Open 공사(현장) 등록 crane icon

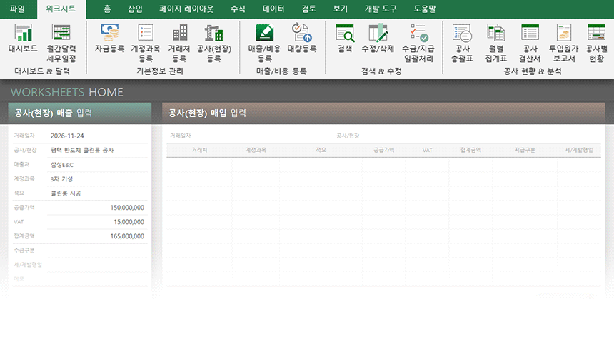click(x=213, y=33)
